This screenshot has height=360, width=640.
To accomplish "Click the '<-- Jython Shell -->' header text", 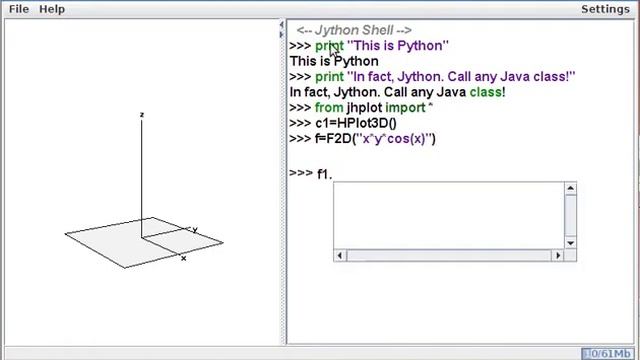I will [x=354, y=30].
